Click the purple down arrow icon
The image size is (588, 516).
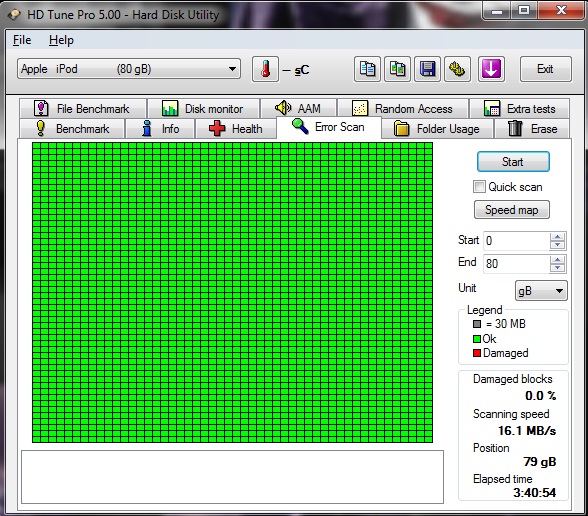(x=491, y=69)
